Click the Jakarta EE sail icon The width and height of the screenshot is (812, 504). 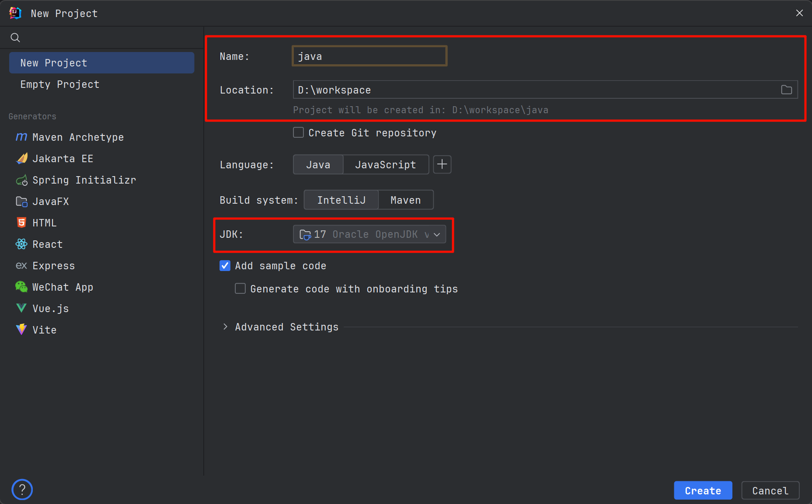[21, 159]
